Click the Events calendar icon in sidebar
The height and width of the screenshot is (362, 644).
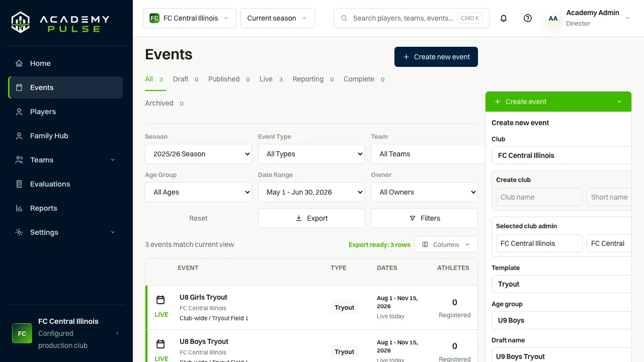19,87
